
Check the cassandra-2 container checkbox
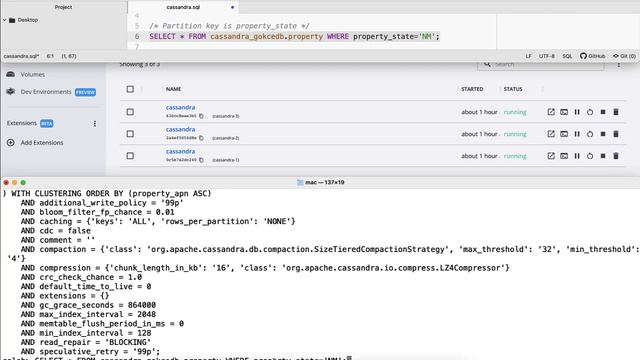pyautogui.click(x=130, y=134)
